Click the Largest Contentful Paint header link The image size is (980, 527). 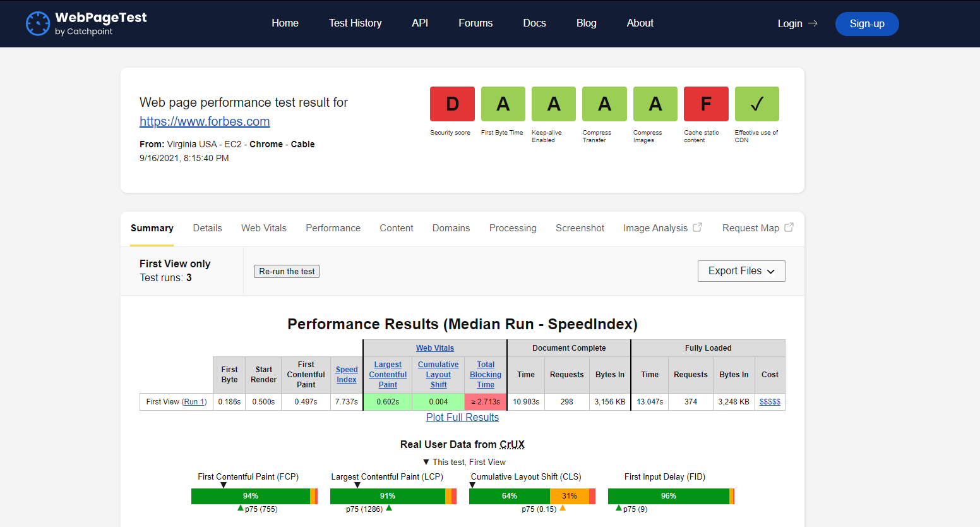(388, 375)
